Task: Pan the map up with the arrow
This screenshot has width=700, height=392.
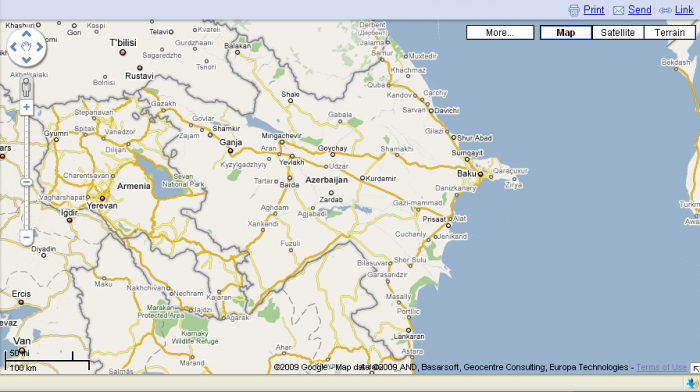Action: (x=26, y=34)
